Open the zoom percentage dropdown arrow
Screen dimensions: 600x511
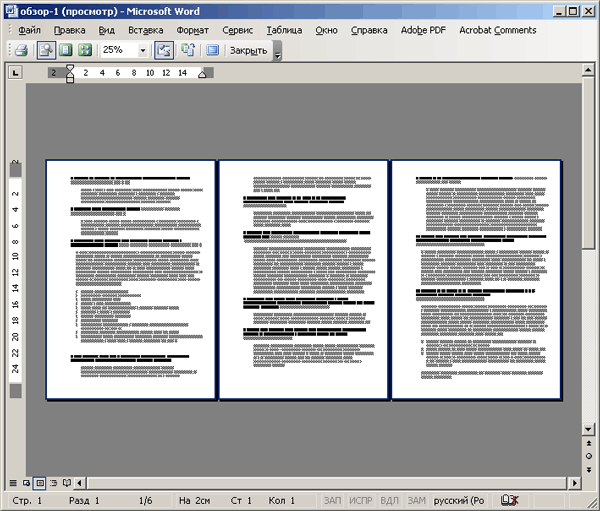tap(143, 50)
